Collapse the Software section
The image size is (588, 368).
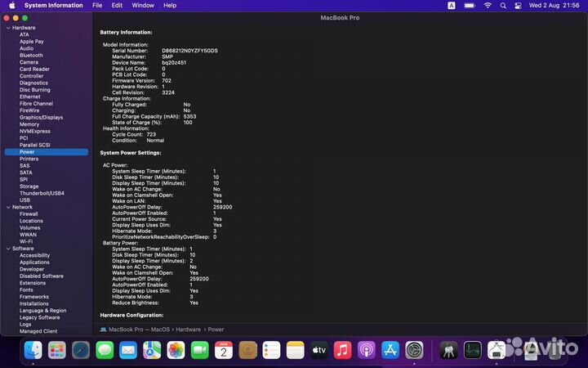pos(8,249)
